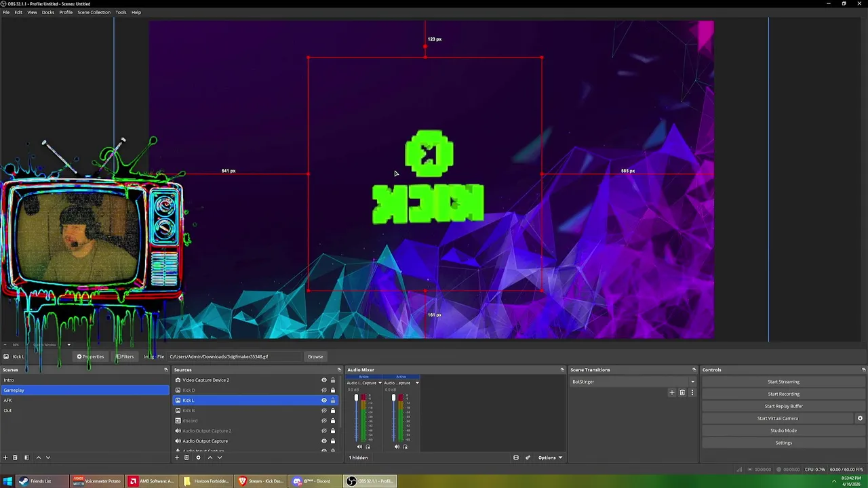Browse for image file
868x488 pixels.
(315, 357)
